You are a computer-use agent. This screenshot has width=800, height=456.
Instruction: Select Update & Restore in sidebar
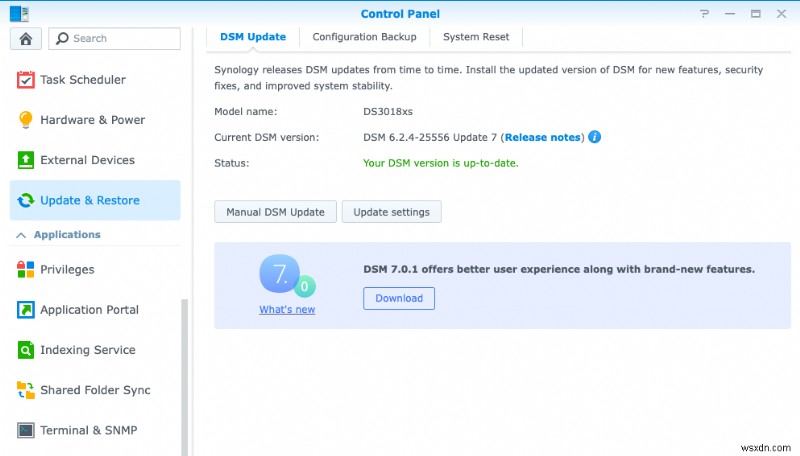click(x=95, y=200)
